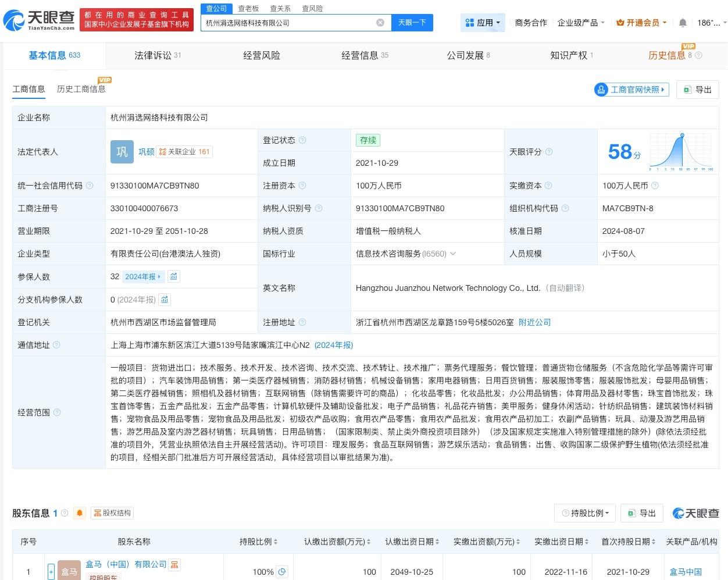The image size is (728, 580).
Task: Expand the 盒马 shareholder row plus button
Action: pyautogui.click(x=51, y=572)
